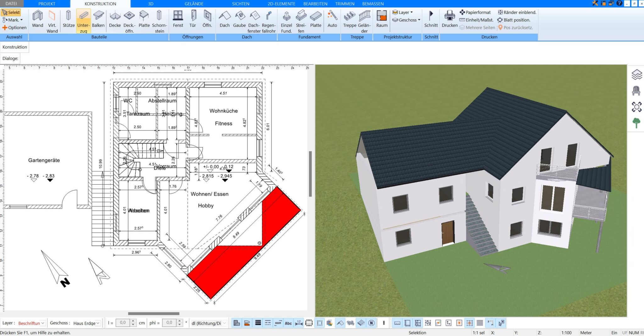Toggle north arrow visibility button

tap(371, 323)
